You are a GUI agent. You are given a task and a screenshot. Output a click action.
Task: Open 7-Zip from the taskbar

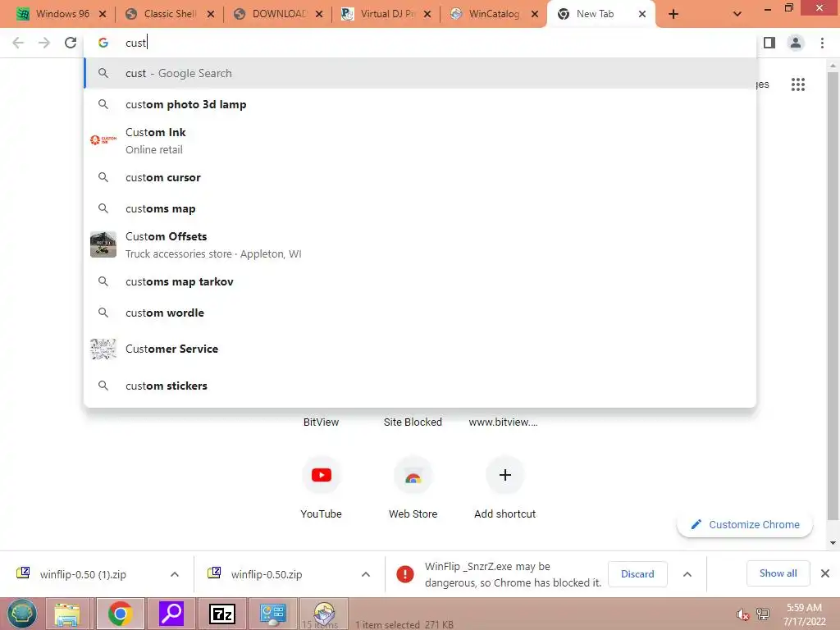(221, 614)
